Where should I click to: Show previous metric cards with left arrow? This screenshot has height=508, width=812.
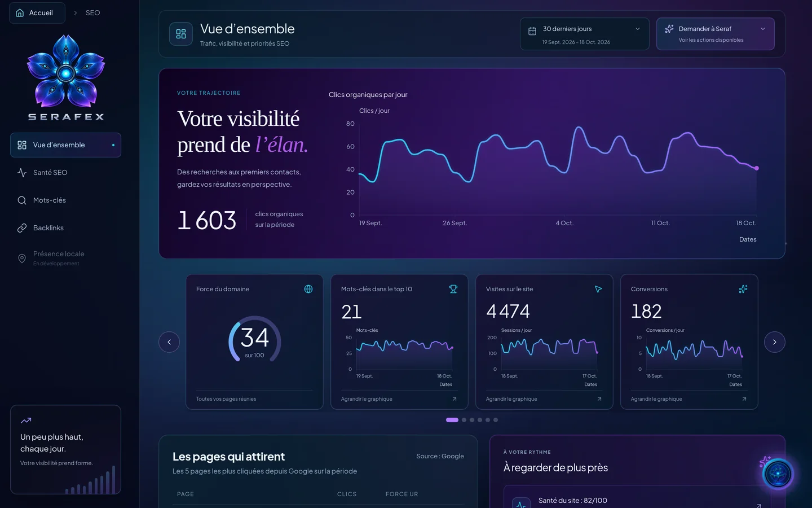[x=169, y=342]
